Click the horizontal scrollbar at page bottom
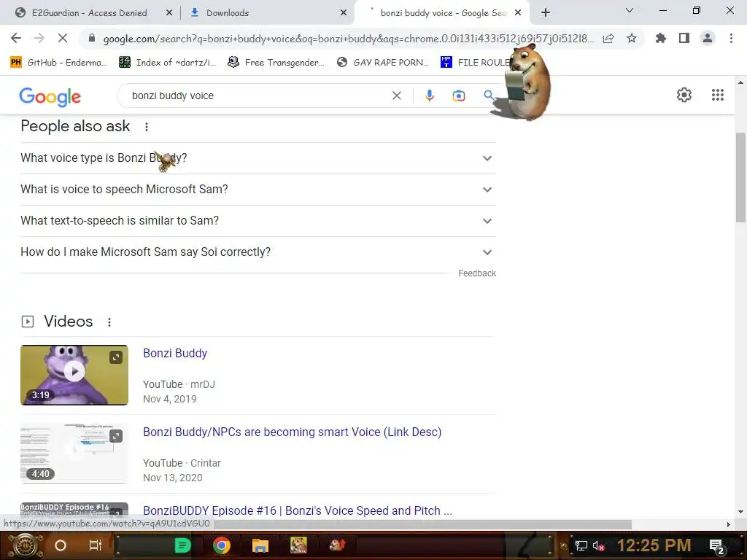Viewport: 747px width, 560px height. click(423, 524)
